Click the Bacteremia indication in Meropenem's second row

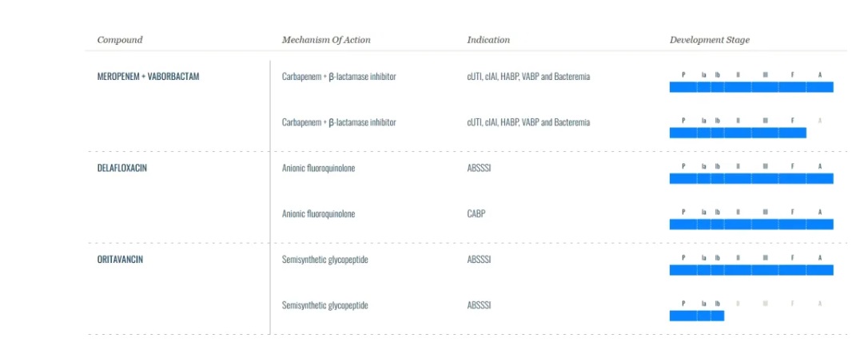(x=570, y=122)
